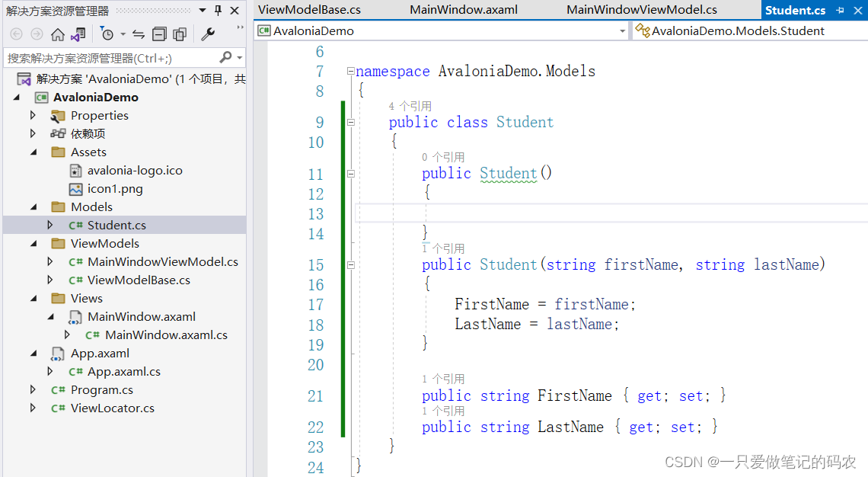Select Student.cs in Solution Explorer
Screen dimensions: 868x477
click(116, 226)
